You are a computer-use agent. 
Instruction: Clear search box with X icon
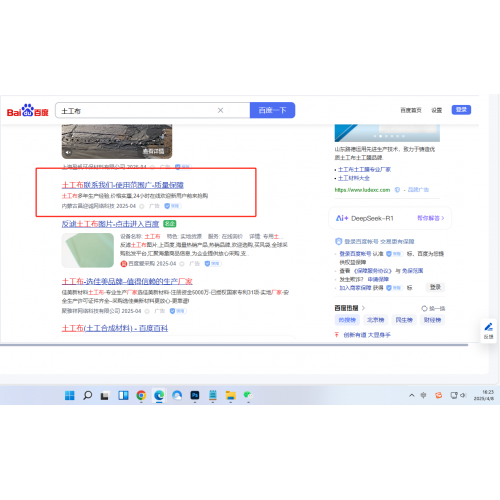[220, 110]
